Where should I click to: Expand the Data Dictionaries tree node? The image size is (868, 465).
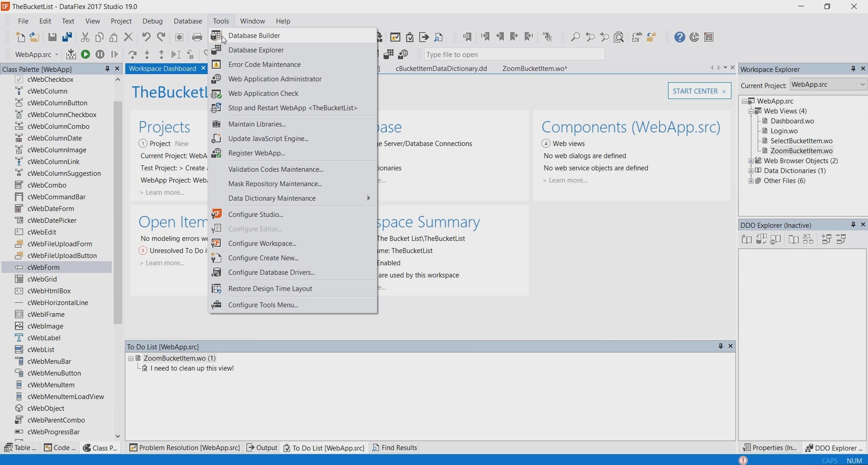[x=751, y=171]
